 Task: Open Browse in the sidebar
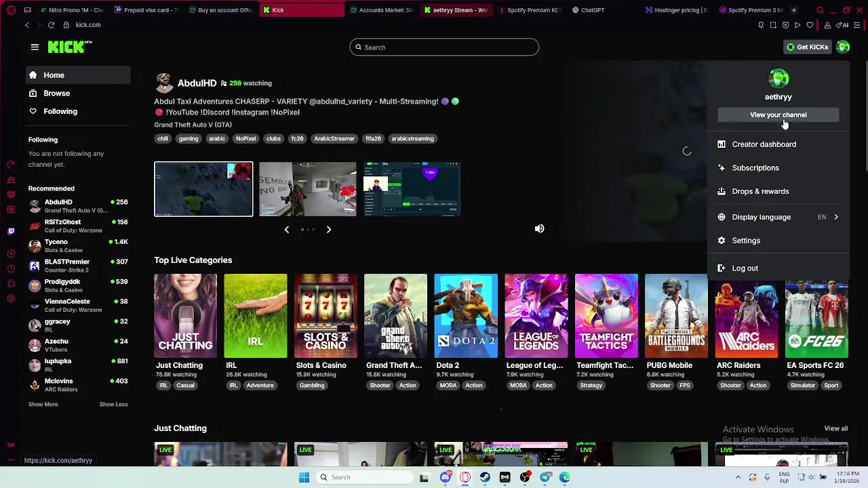coord(78,94)
